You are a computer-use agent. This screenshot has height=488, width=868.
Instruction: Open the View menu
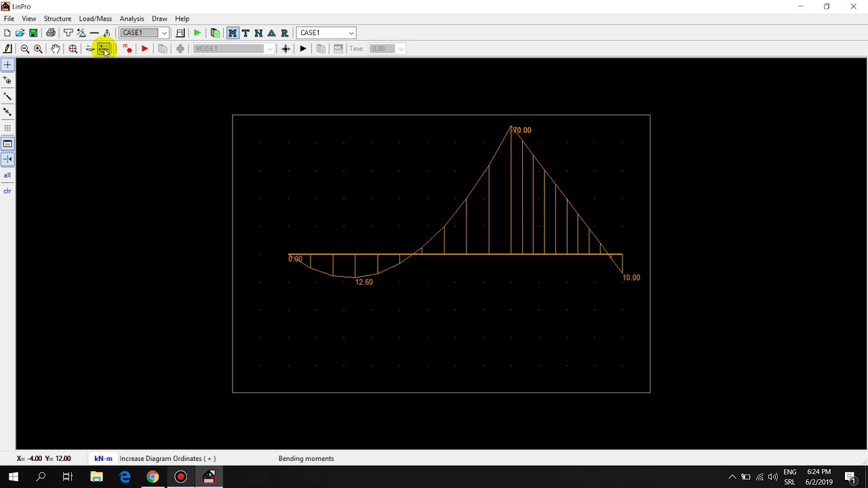coord(29,19)
